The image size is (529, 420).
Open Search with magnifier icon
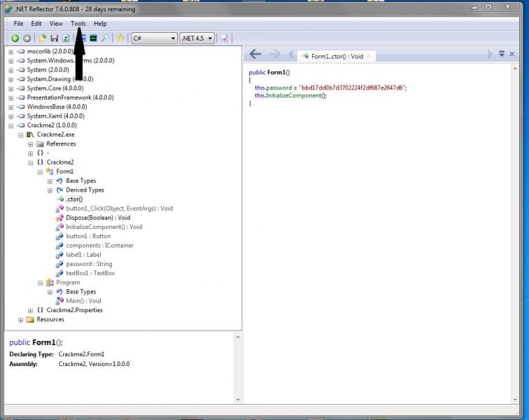click(x=105, y=38)
